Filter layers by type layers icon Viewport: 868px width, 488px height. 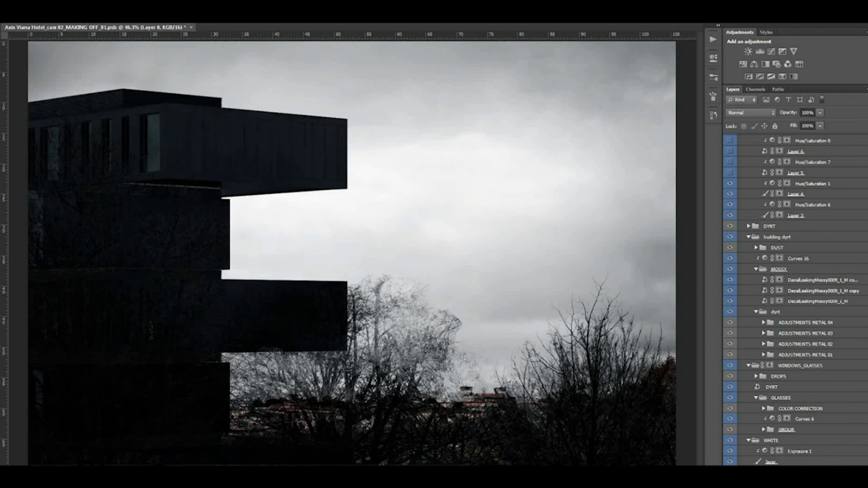[788, 100]
